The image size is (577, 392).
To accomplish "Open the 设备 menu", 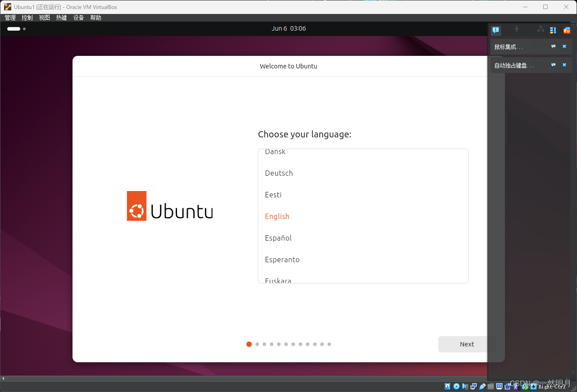I will tap(79, 18).
